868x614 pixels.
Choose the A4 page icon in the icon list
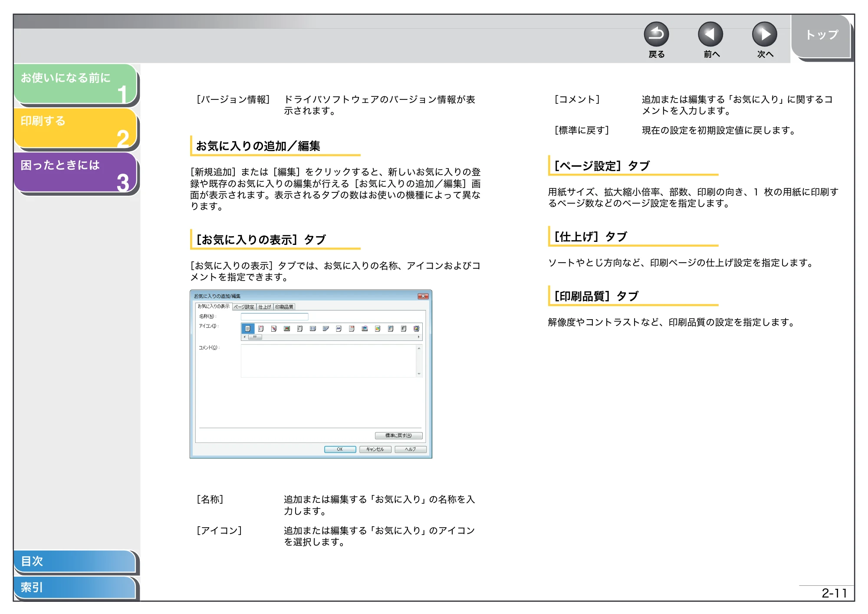pyautogui.click(x=339, y=329)
